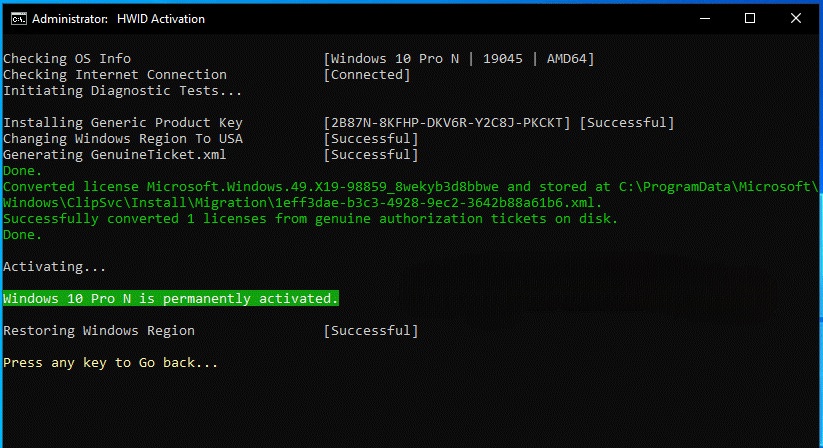The height and width of the screenshot is (448, 823).
Task: Click the 'Restoring Windows Region' line
Action: click(99, 330)
